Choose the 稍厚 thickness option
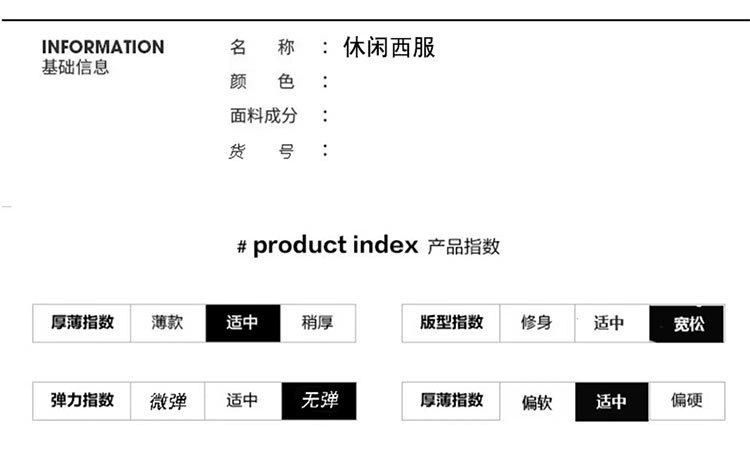 pos(317,323)
